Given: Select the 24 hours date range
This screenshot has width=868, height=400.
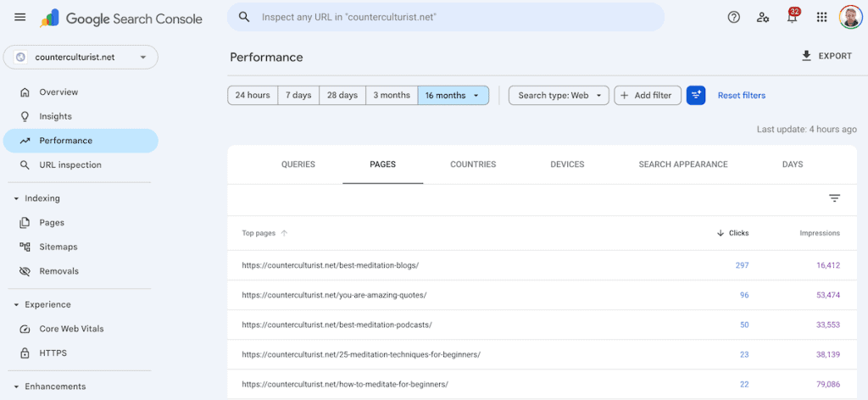Looking at the screenshot, I should [x=253, y=95].
